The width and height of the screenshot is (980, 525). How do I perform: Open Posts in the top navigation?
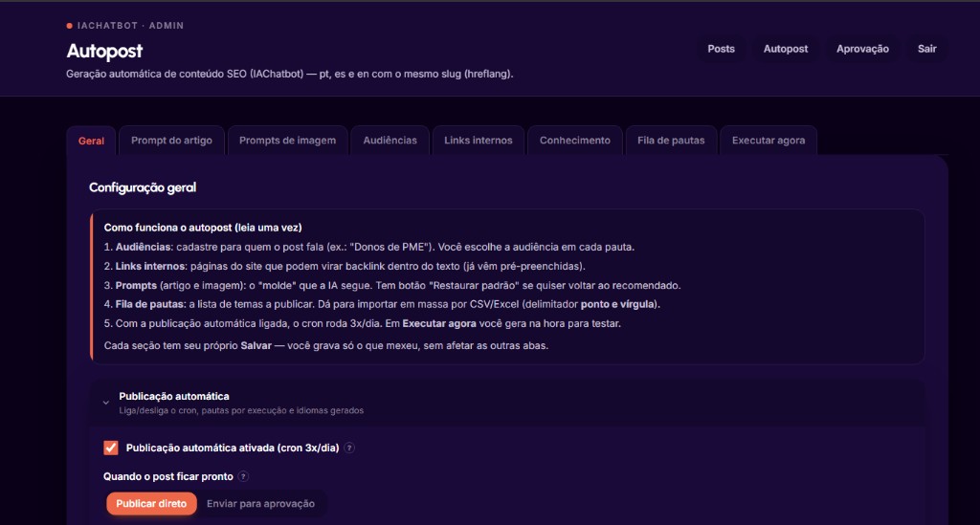click(x=721, y=49)
